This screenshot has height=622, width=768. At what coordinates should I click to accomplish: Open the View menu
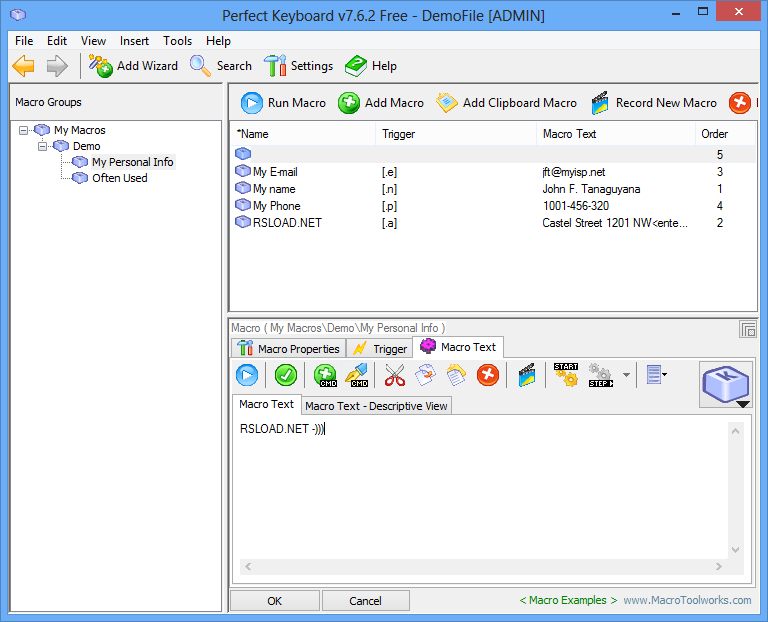[x=93, y=41]
